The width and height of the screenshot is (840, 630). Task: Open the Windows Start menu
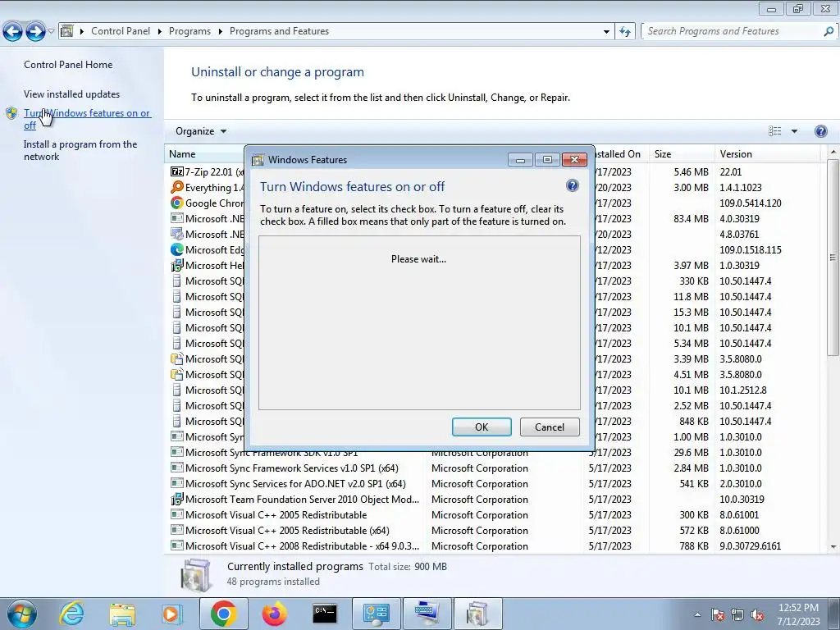22,614
